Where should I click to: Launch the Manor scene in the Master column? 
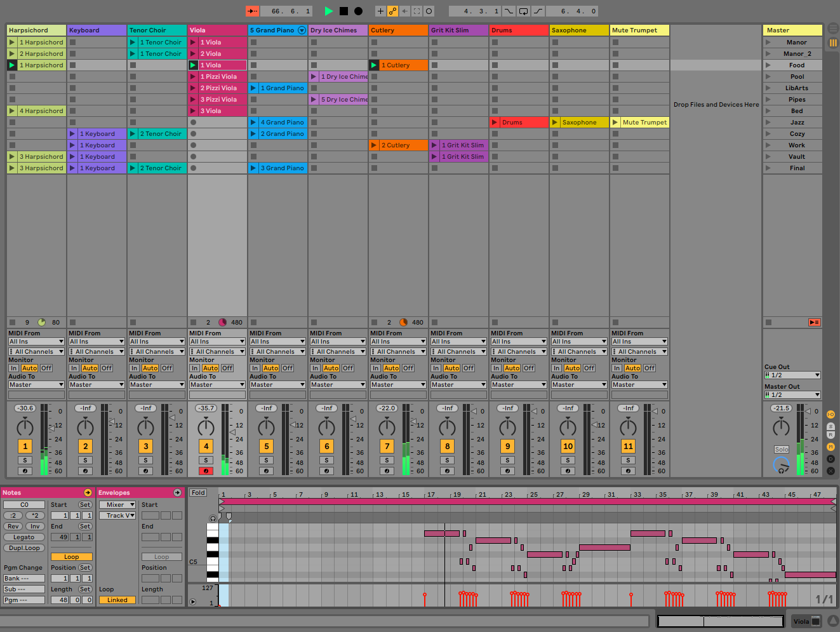coord(768,42)
